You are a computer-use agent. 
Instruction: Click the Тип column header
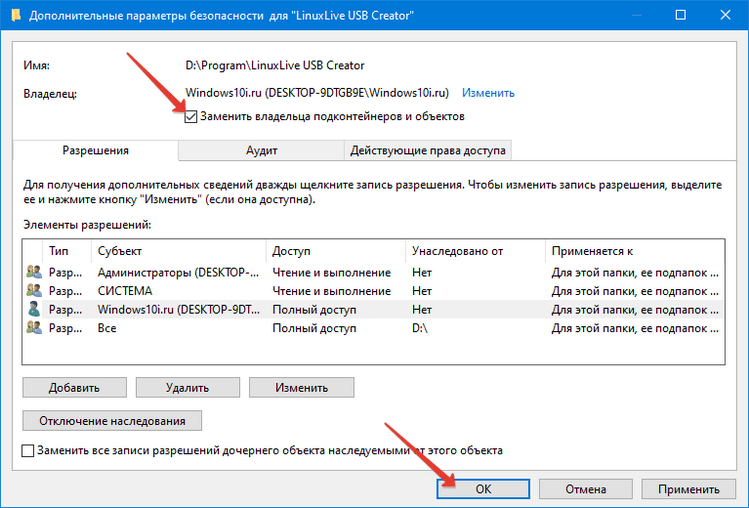67,251
